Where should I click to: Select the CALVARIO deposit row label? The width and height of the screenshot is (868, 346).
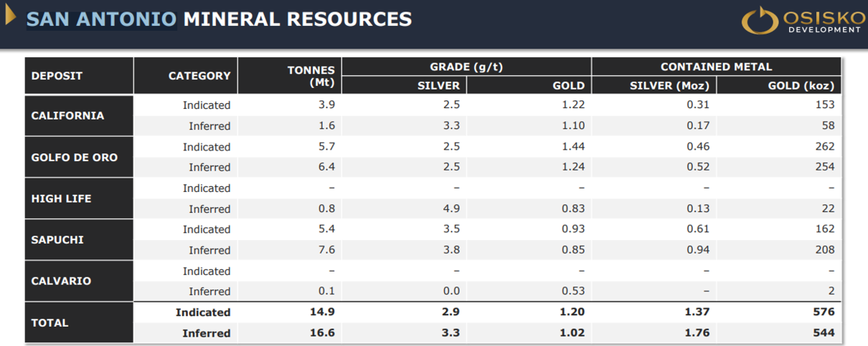click(x=61, y=281)
